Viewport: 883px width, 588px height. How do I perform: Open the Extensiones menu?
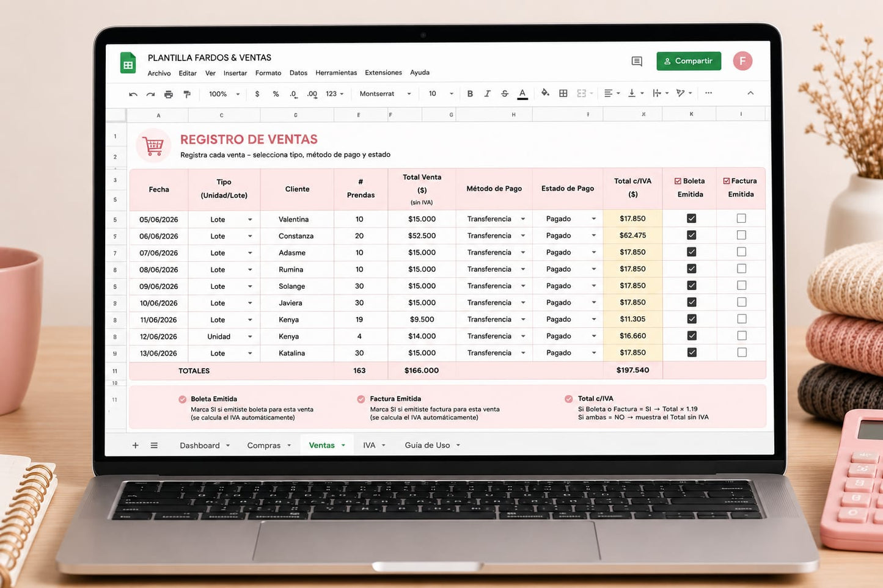[x=383, y=73]
